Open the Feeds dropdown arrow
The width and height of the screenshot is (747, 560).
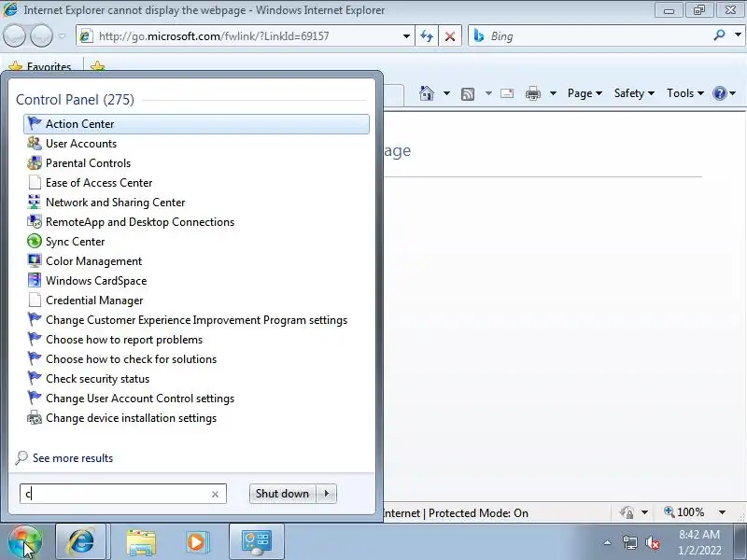click(x=488, y=93)
